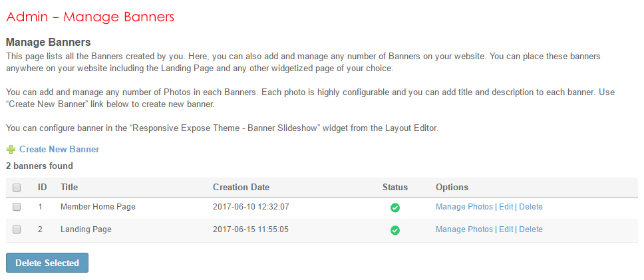The height and width of the screenshot is (280, 644).
Task: Open the Create New Banner link
Action: click(x=59, y=150)
